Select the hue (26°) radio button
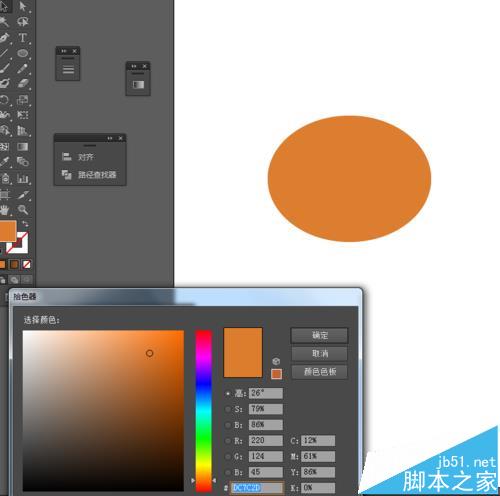500x496 pixels. pyautogui.click(x=228, y=394)
